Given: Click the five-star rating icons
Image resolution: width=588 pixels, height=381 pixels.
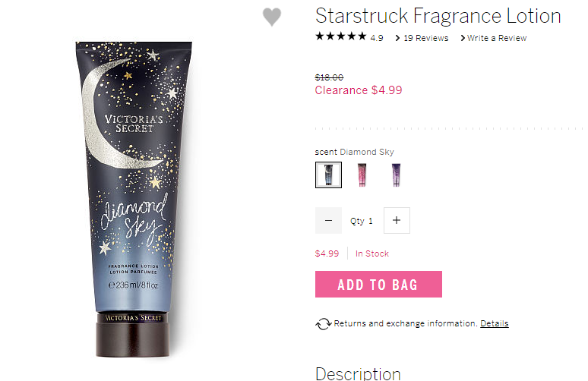Looking at the screenshot, I should point(340,36).
